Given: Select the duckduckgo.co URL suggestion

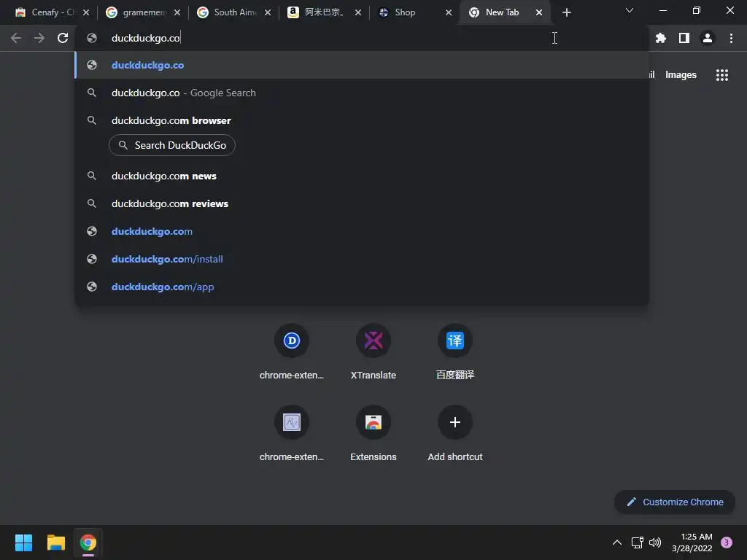Looking at the screenshot, I should click(362, 65).
